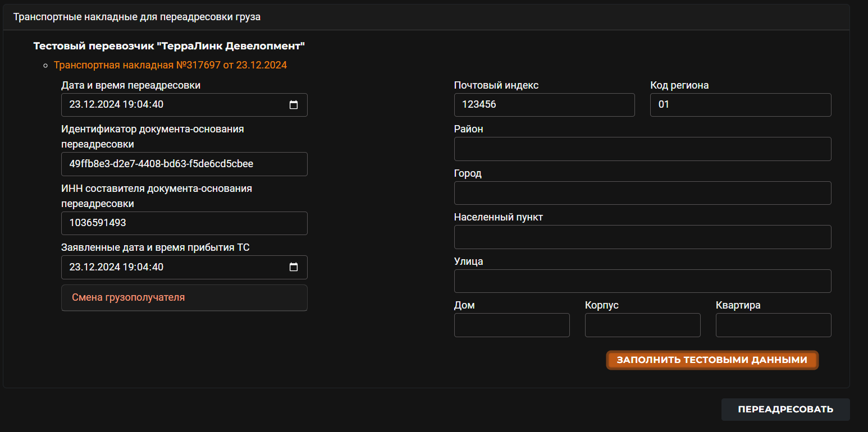
Task: Edit the Почтовый индекс field
Action: point(544,105)
